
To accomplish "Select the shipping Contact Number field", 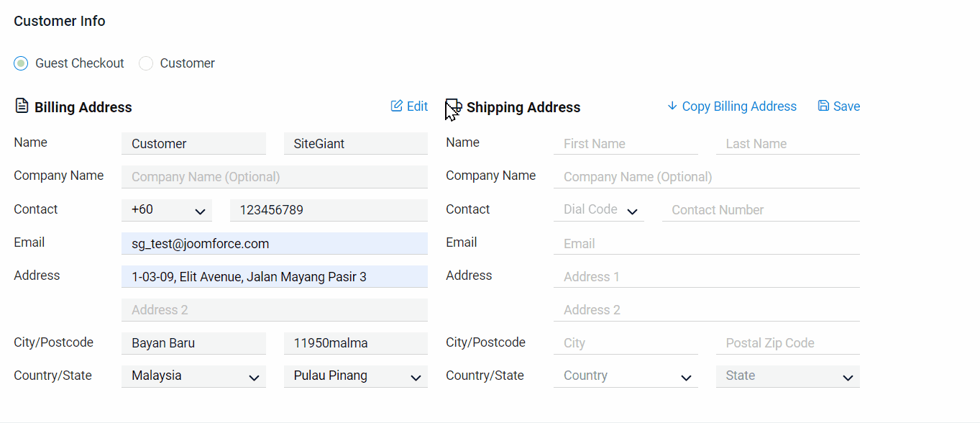I will tap(760, 210).
